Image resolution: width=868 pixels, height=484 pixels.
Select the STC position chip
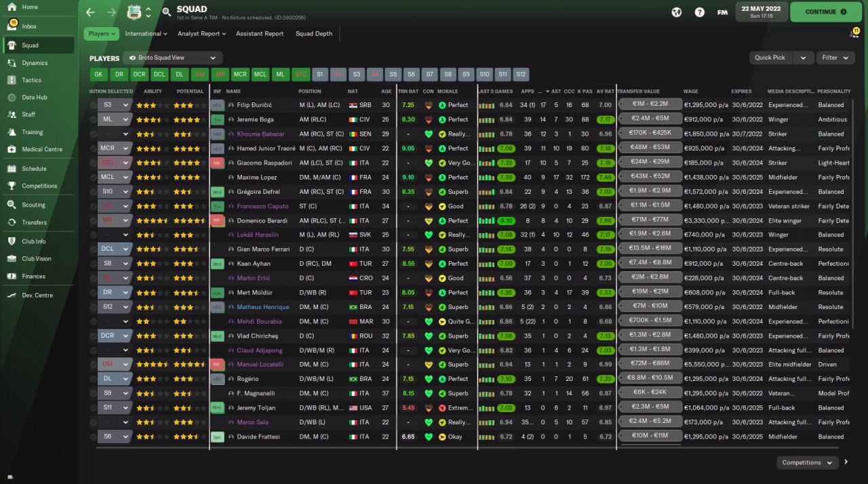coord(301,75)
